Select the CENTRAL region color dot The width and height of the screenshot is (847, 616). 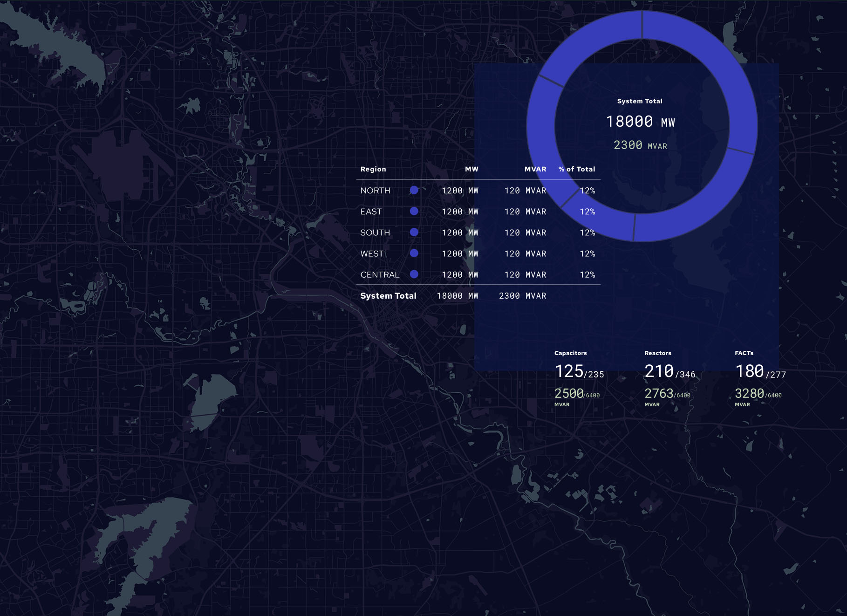pos(414,274)
